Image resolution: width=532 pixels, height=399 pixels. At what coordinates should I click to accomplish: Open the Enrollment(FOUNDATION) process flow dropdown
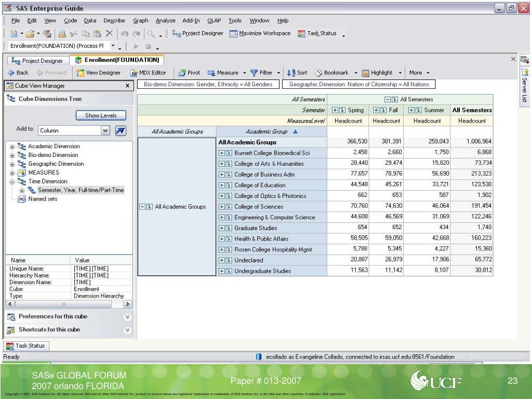tap(113, 46)
